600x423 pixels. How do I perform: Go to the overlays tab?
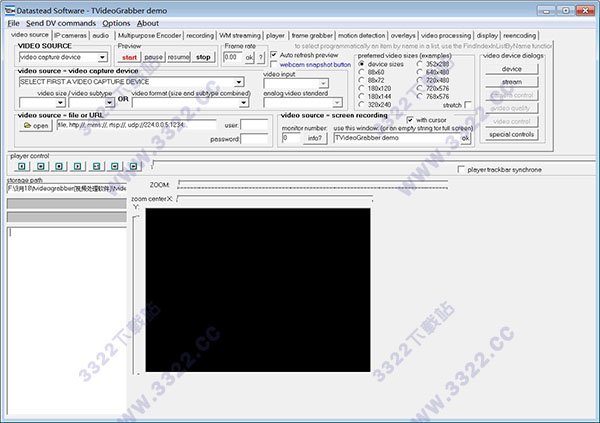click(x=403, y=36)
